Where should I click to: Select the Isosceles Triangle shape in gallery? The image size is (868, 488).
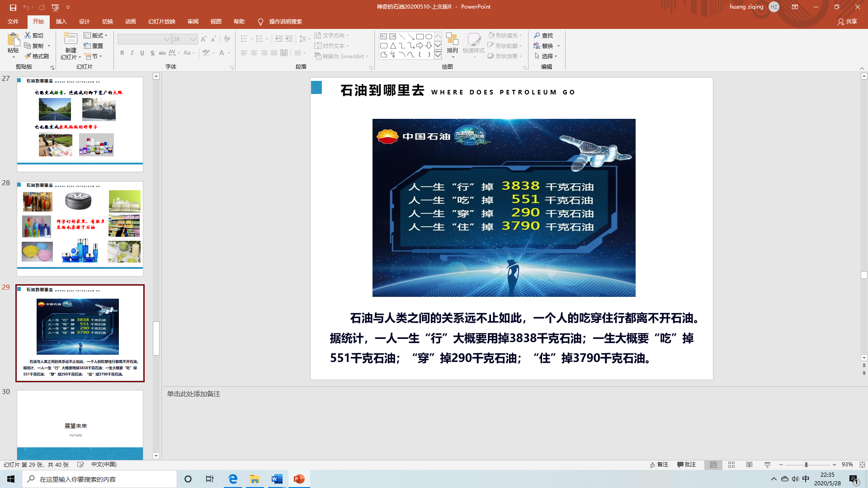393,46
